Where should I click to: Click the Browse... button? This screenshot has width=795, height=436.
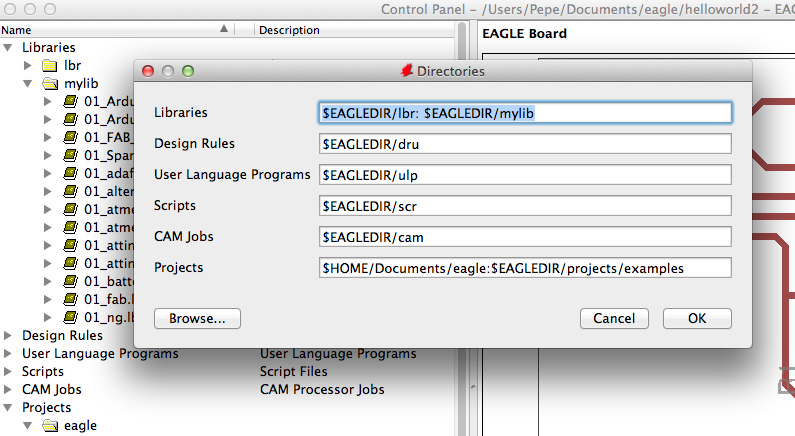[x=197, y=318]
